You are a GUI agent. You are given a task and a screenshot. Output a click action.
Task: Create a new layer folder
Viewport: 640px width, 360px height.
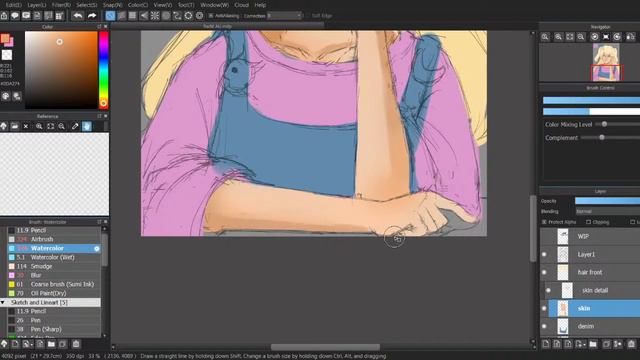593,344
